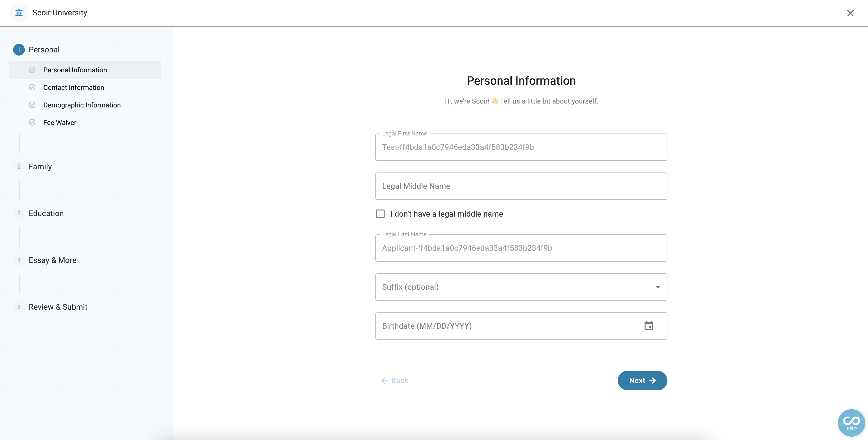Viewport: 868px width, 440px height.
Task: Click the Legal Last Name field
Action: coord(521,248)
